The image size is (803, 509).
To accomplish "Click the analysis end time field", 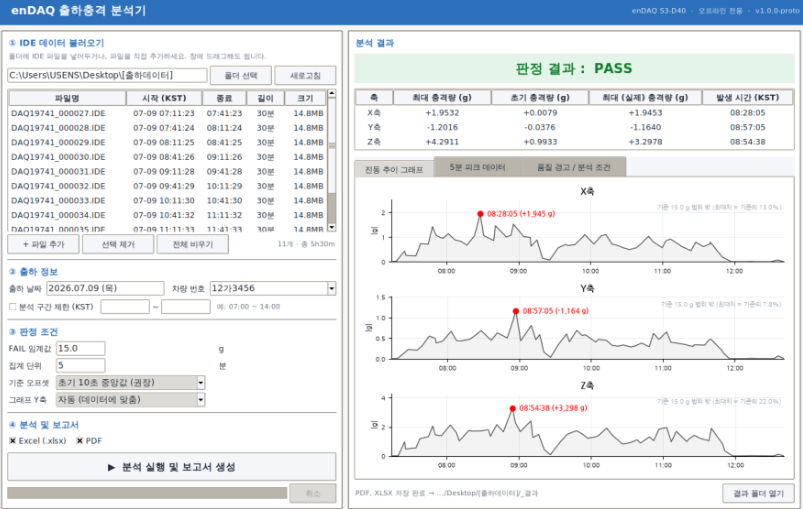I will click(186, 307).
